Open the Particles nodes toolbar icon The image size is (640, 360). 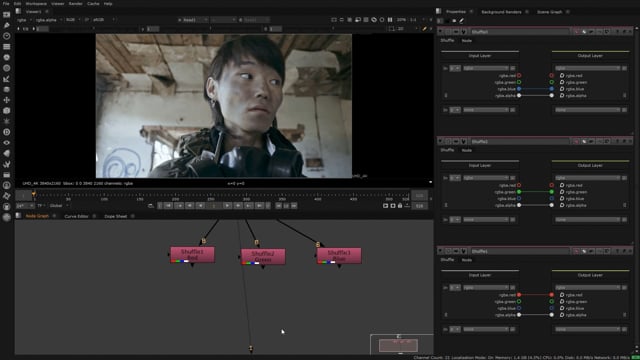(7, 121)
